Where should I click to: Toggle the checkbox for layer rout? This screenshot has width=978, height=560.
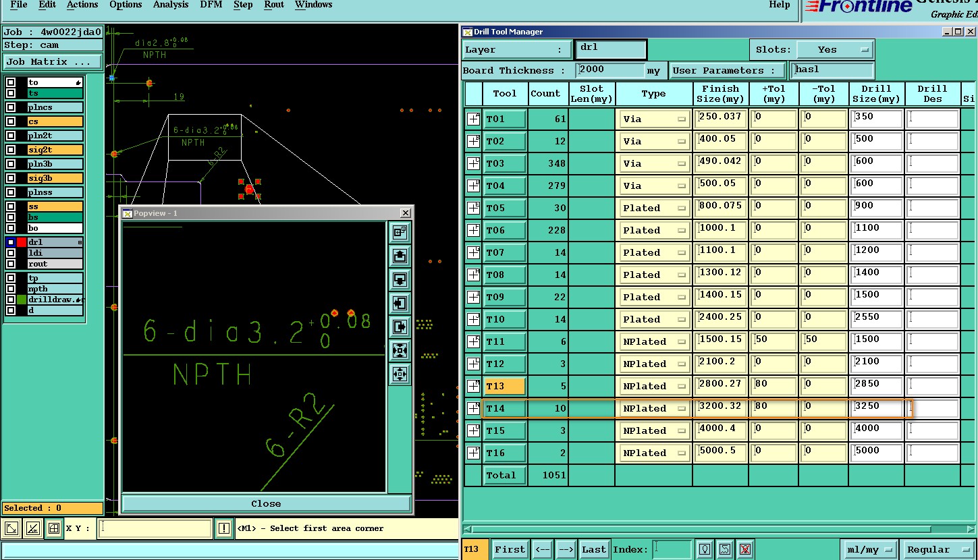click(x=11, y=264)
